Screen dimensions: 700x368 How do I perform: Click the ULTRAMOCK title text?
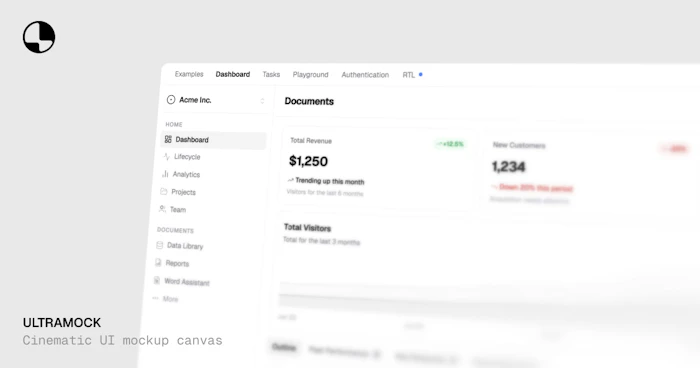(62, 322)
